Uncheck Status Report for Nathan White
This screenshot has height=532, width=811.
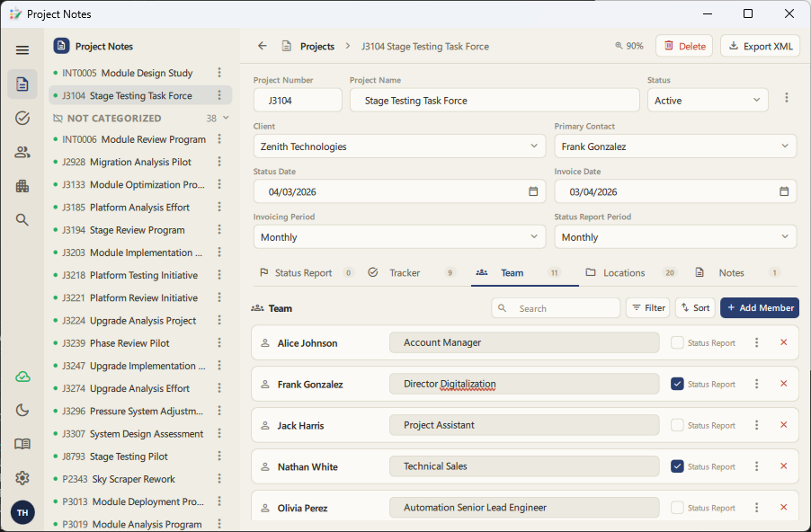pyautogui.click(x=677, y=466)
